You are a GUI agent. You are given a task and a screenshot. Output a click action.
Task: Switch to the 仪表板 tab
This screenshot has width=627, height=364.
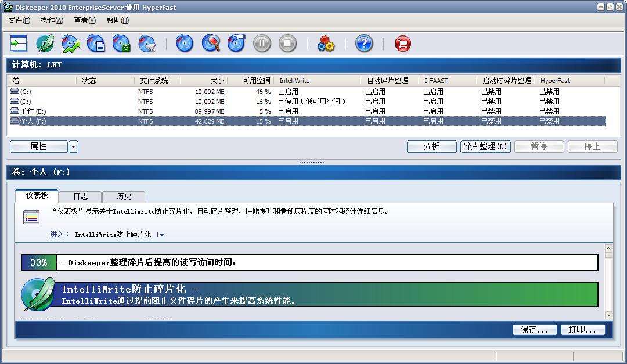point(37,195)
